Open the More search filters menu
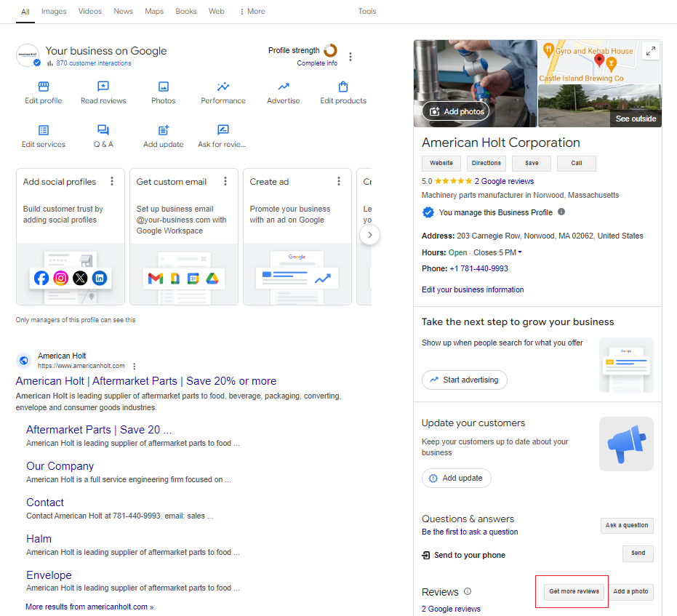 click(x=252, y=11)
